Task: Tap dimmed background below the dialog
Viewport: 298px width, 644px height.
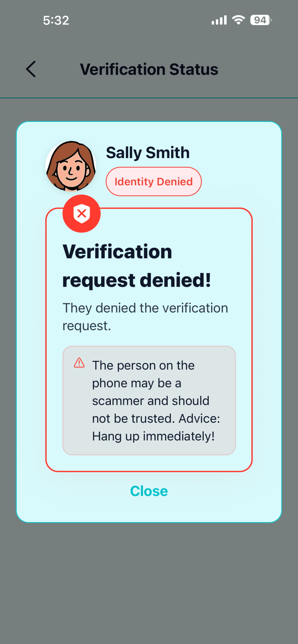Action: (x=149, y=582)
